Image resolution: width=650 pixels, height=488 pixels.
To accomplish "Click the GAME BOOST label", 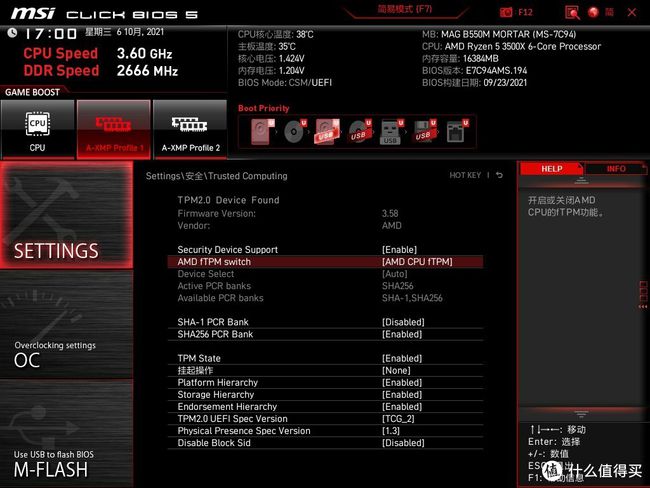I will [x=32, y=92].
